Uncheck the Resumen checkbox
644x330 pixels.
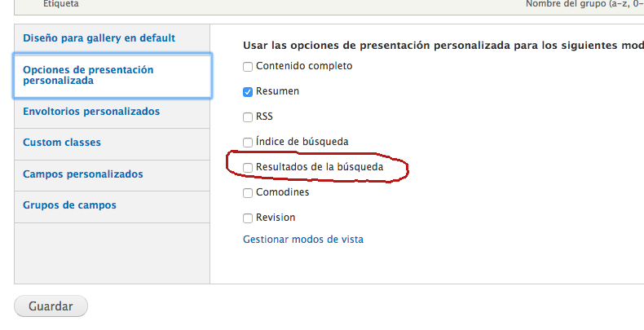[248, 91]
